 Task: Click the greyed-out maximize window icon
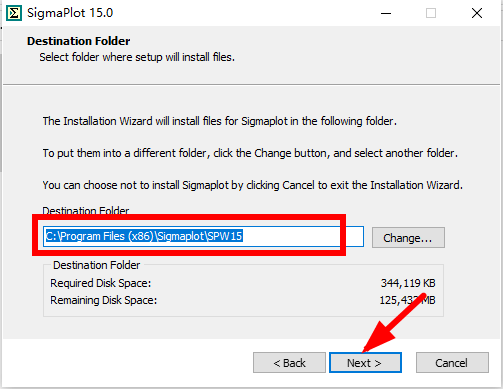(431, 13)
